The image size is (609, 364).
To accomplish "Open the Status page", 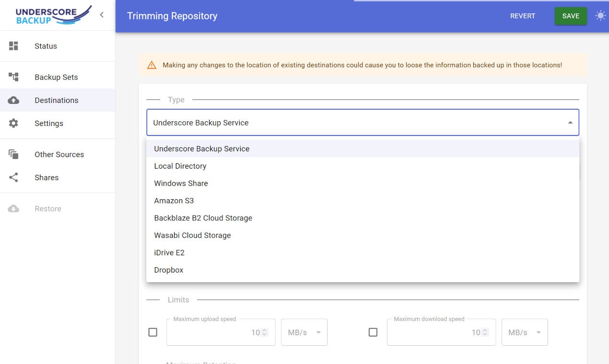I will coord(58,46).
